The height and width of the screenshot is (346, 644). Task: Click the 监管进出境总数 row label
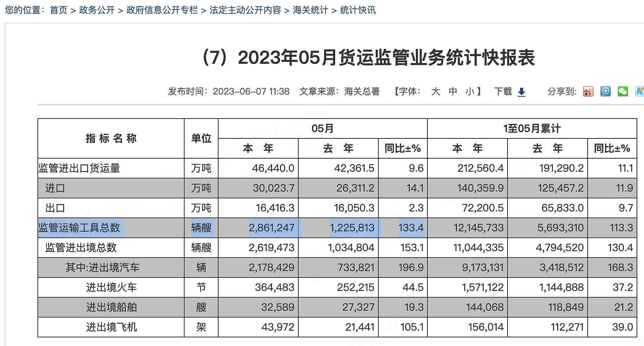click(81, 248)
